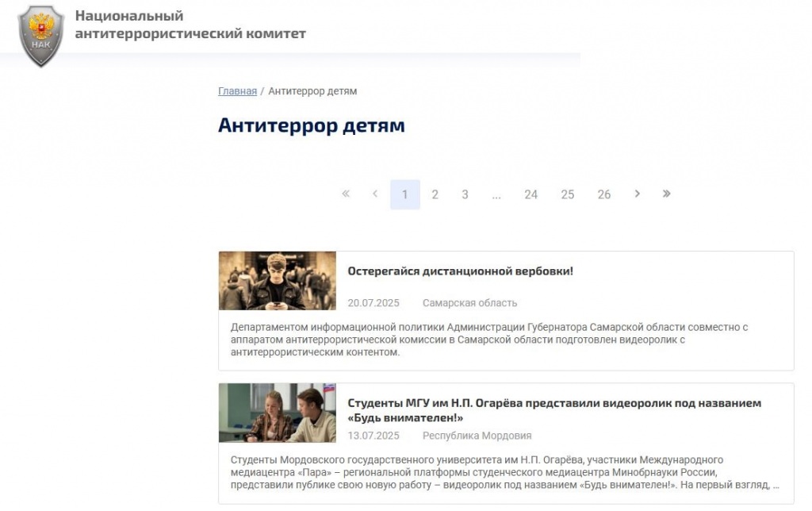
Task: Click the pagination ellipsis
Action: 496,194
